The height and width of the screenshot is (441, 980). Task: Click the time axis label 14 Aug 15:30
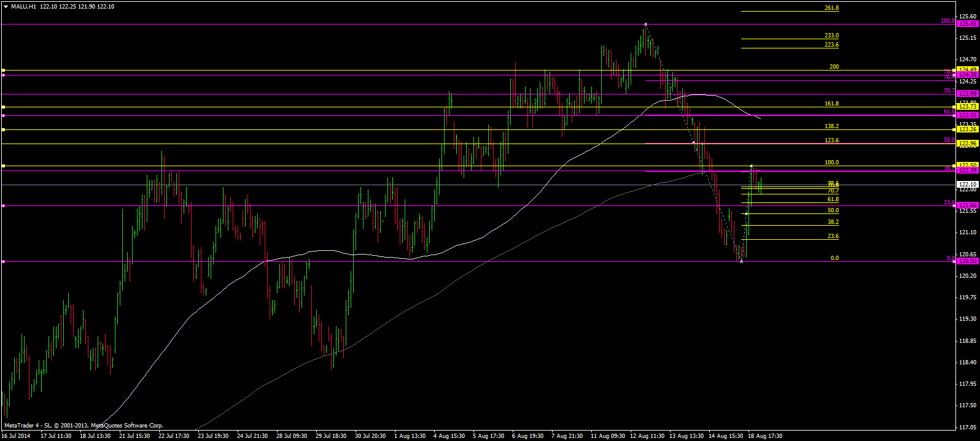point(726,436)
